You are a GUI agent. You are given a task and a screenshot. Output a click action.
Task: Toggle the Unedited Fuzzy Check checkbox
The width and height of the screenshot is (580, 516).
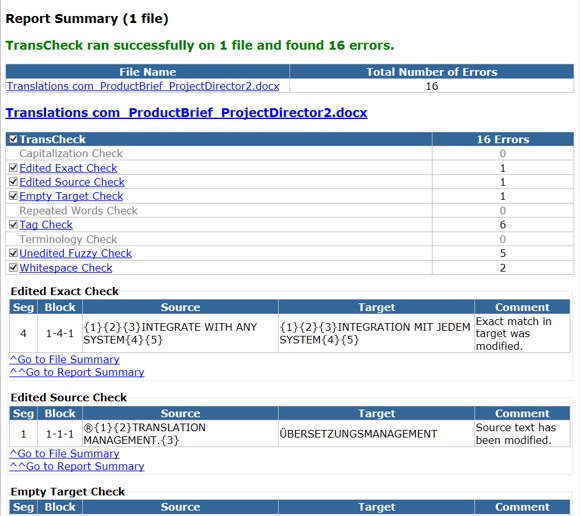(x=13, y=253)
